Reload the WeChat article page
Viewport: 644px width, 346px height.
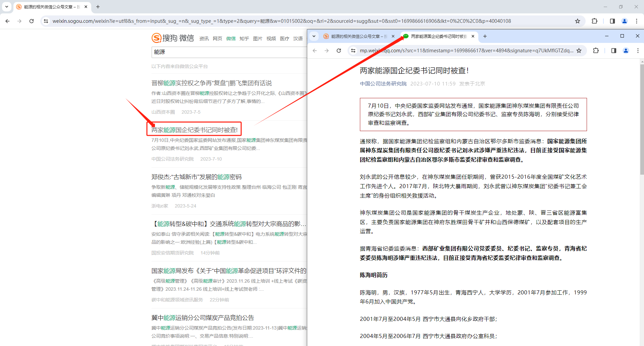(x=339, y=51)
